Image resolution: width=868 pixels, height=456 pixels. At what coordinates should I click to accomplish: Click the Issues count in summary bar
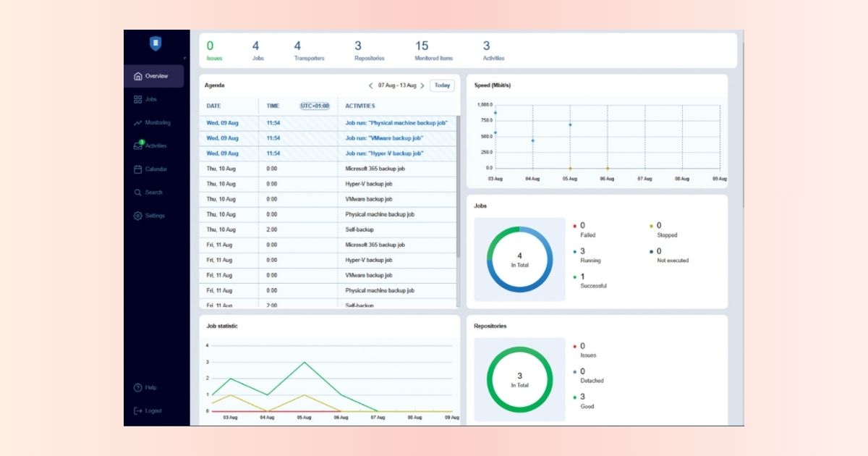210,46
